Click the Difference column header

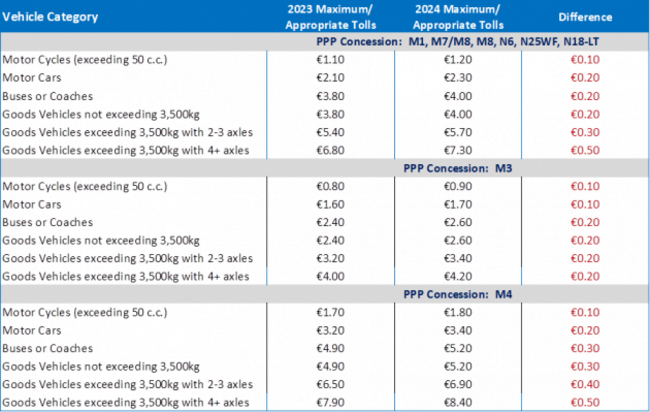(x=585, y=17)
